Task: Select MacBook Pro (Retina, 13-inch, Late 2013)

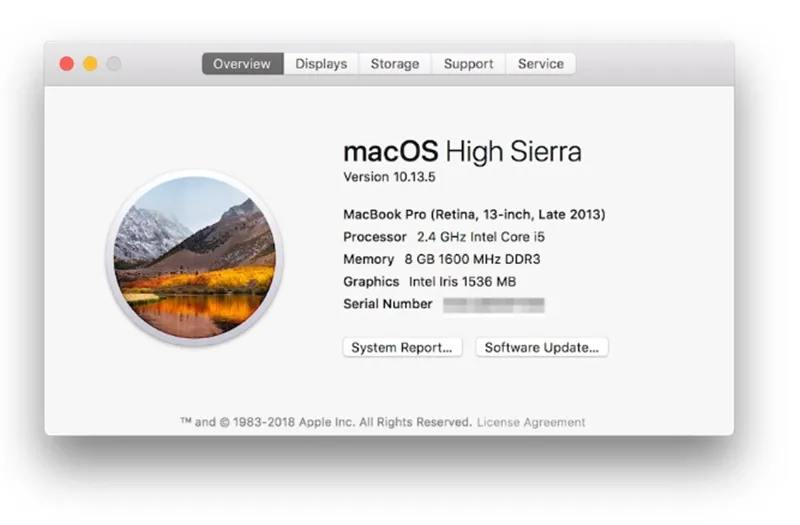Action: (474, 214)
